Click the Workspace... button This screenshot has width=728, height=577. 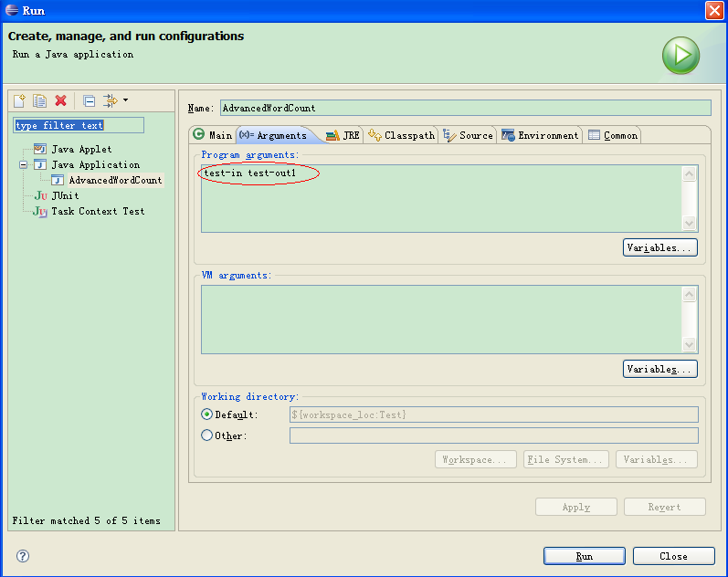point(475,459)
